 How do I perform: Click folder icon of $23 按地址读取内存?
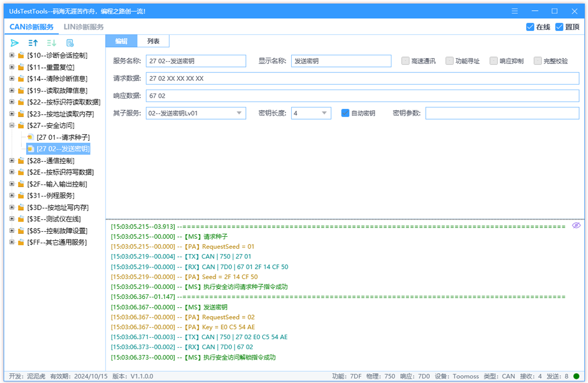pos(21,114)
